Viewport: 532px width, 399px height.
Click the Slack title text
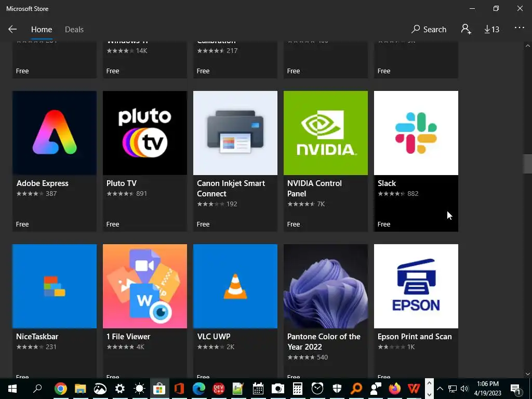387,183
